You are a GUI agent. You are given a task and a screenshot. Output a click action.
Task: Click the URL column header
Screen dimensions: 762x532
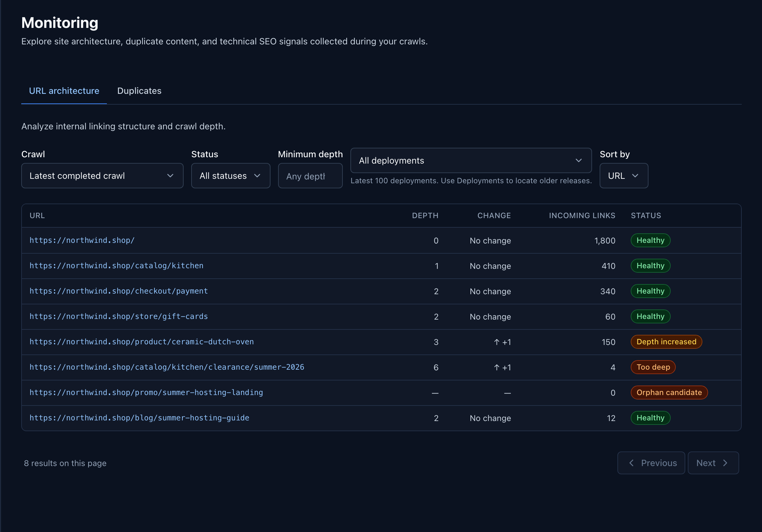[37, 215]
